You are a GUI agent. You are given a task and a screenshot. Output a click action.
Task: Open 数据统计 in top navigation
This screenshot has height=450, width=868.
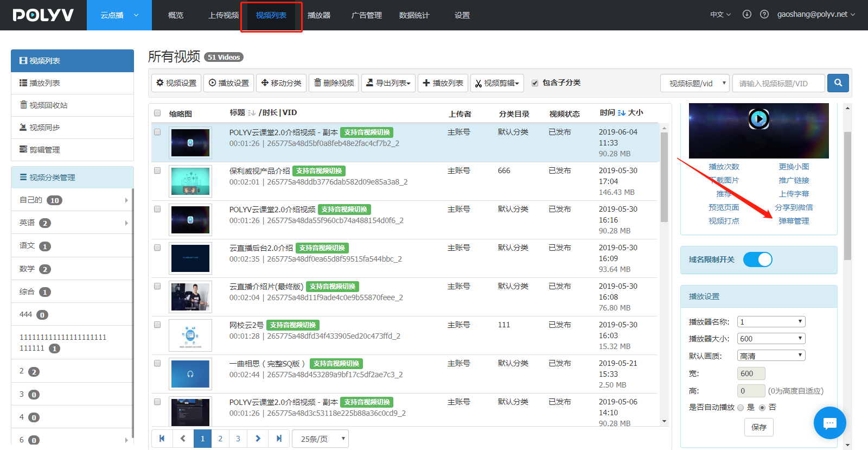pyautogui.click(x=414, y=15)
